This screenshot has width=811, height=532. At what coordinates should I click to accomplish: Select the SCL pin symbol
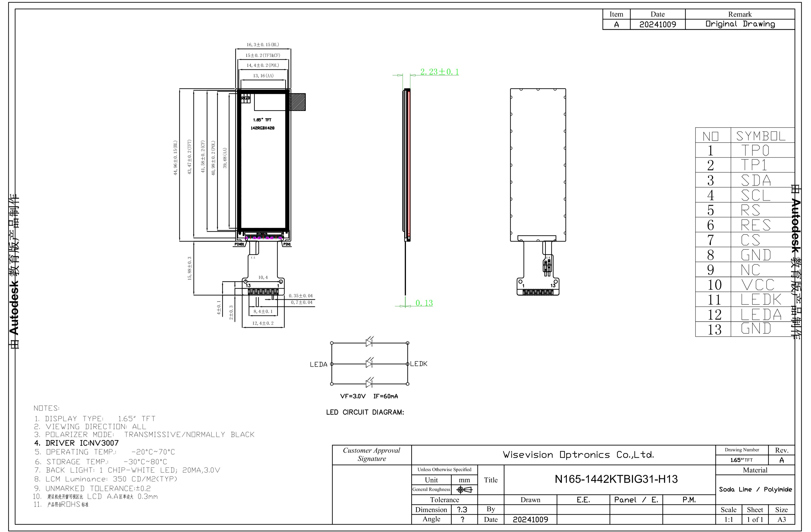pos(755,195)
